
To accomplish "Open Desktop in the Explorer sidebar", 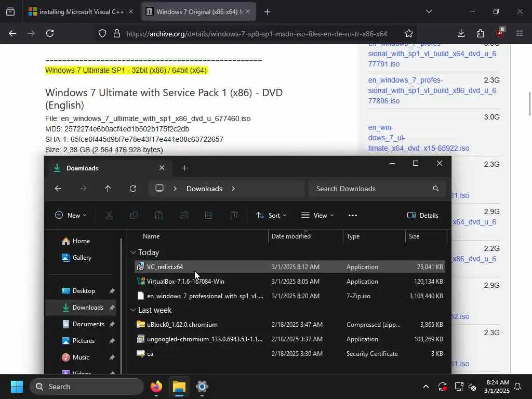I will click(x=81, y=291).
